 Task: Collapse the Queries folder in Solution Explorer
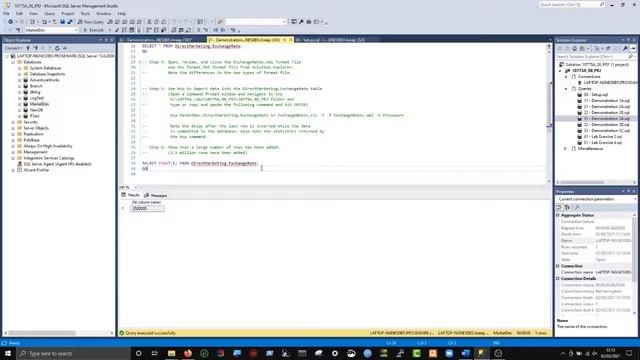point(566,89)
